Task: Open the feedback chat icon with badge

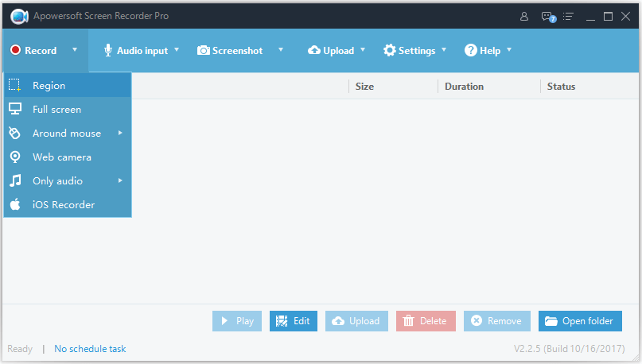Action: pos(548,17)
